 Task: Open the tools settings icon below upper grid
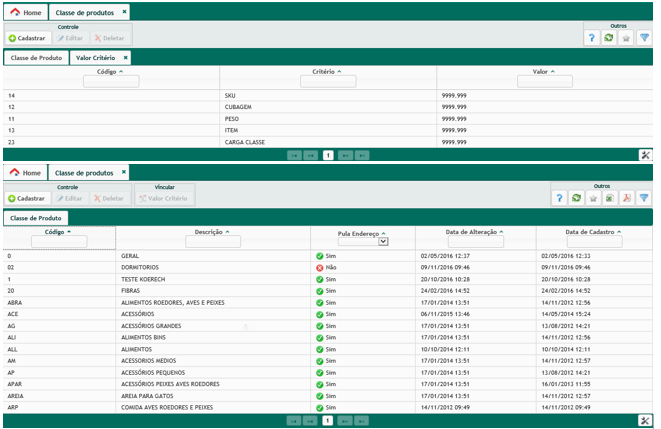(x=646, y=155)
